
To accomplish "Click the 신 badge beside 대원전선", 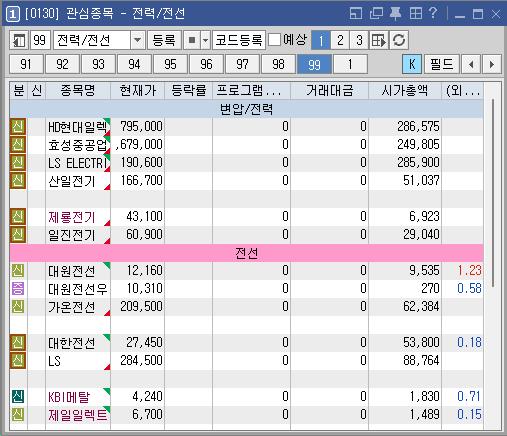I will coord(18,271).
